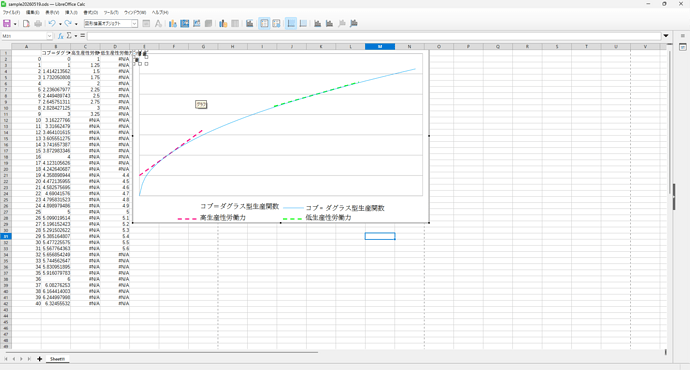This screenshot has width=690, height=370.
Task: Click the letter A text formatting icon
Action: 158,24
